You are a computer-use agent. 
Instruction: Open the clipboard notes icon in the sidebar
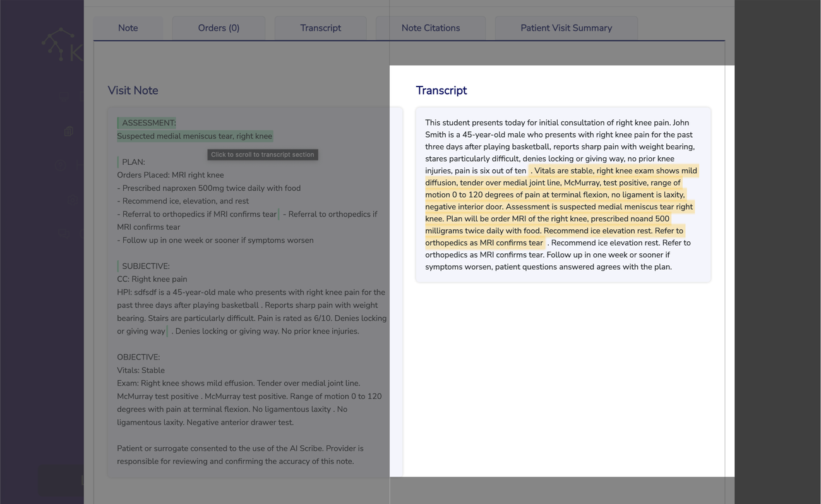point(68,131)
